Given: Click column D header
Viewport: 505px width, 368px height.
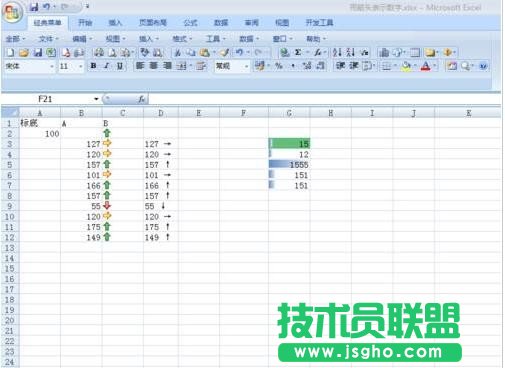Looking at the screenshot, I should click(x=161, y=113).
